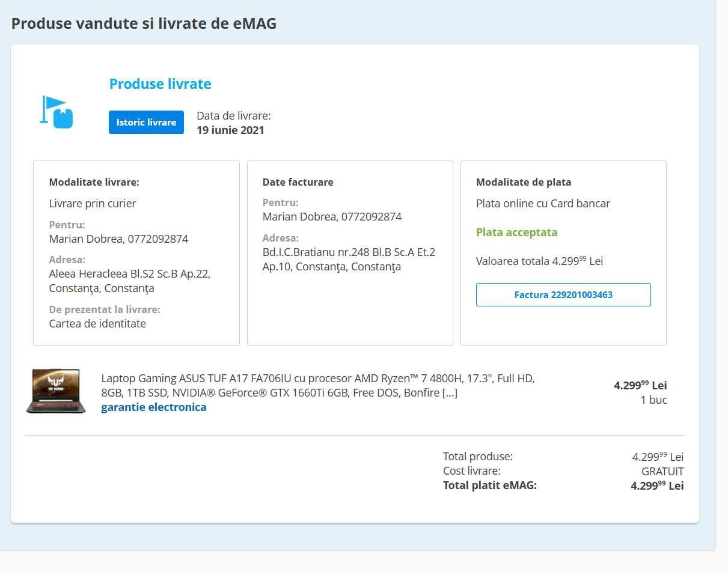This screenshot has width=728, height=575.
Task: Select the delivery date 19 iunie 2021
Action: 230,130
